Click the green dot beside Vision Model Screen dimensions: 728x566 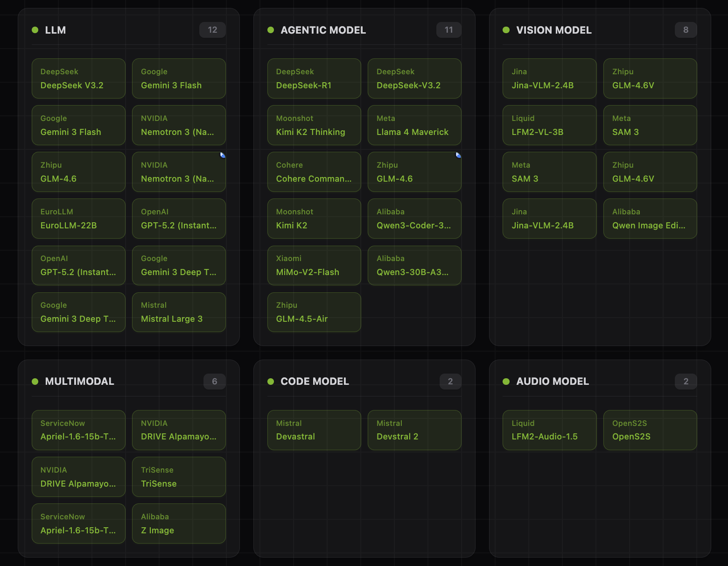506,30
